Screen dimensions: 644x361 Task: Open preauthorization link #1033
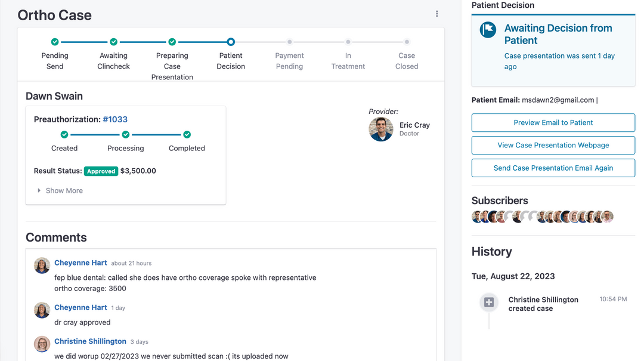115,119
